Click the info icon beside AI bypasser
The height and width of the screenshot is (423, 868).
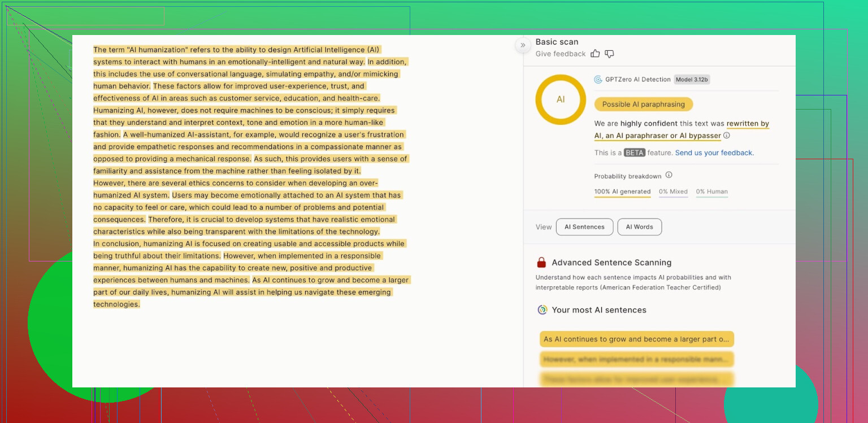click(x=727, y=136)
